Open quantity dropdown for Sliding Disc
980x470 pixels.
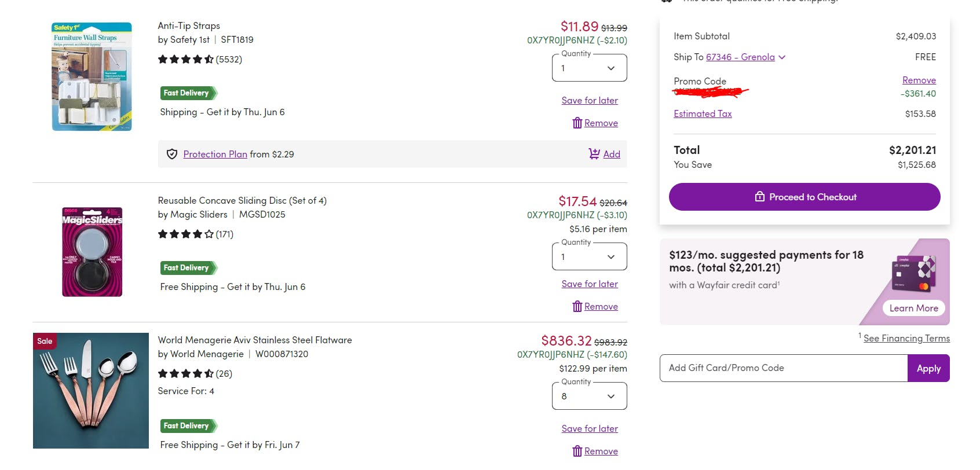[x=589, y=257]
